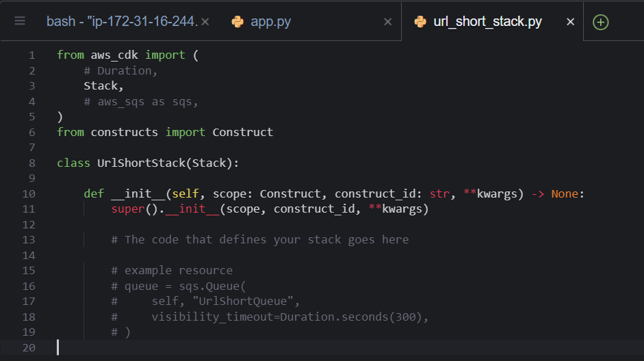The image size is (644, 361).
Task: Click the class name 'UrlShortStack(Stack):'
Action: pyautogui.click(x=168, y=163)
